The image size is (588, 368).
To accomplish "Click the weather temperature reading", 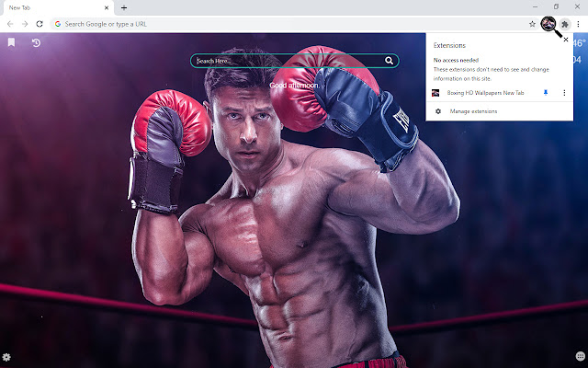I will (x=580, y=43).
